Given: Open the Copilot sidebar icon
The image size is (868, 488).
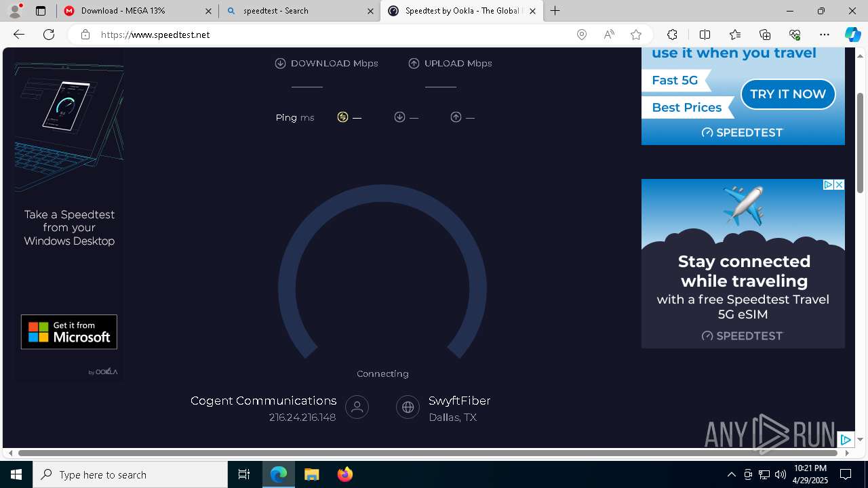Looking at the screenshot, I should point(852,35).
